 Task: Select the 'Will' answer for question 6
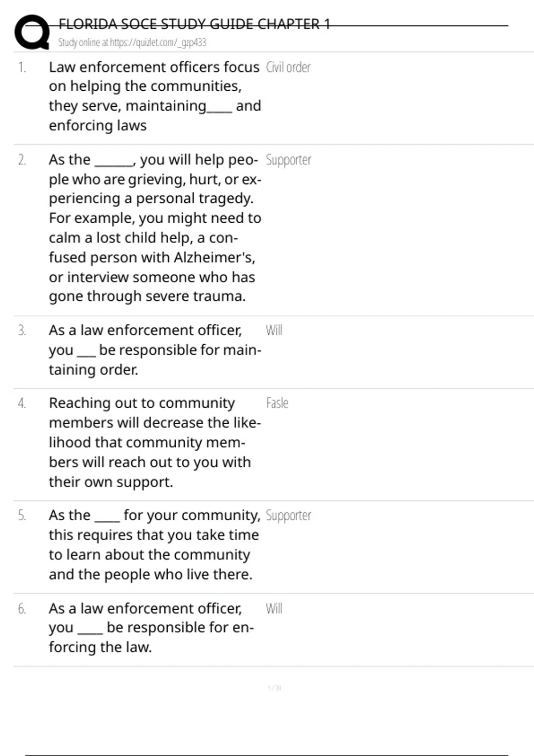coord(274,608)
